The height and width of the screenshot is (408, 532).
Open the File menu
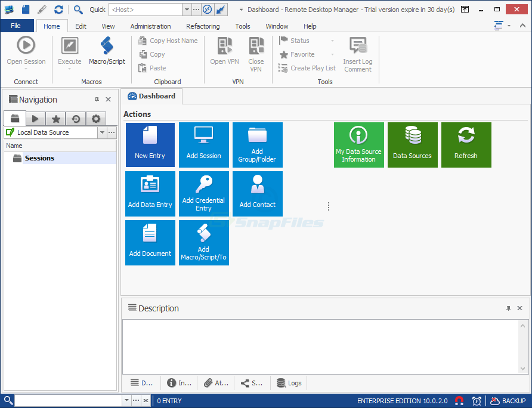tap(17, 26)
